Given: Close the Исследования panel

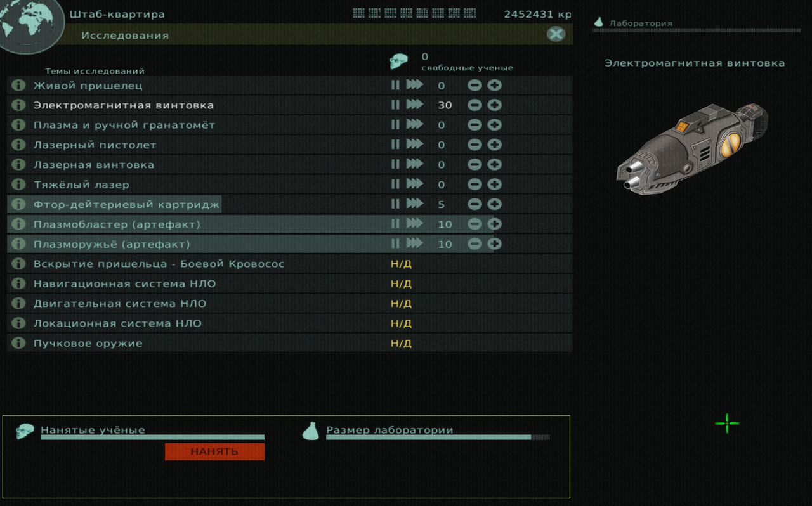Looking at the screenshot, I should [x=556, y=34].
